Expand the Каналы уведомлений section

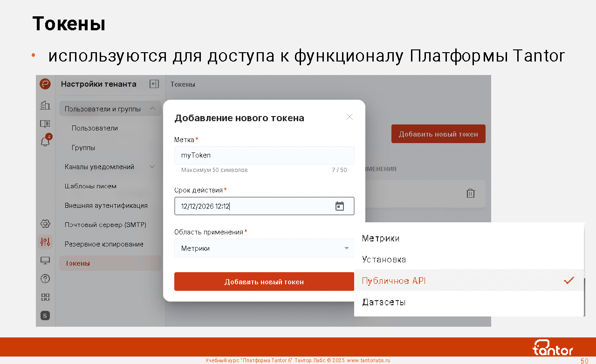point(152,167)
